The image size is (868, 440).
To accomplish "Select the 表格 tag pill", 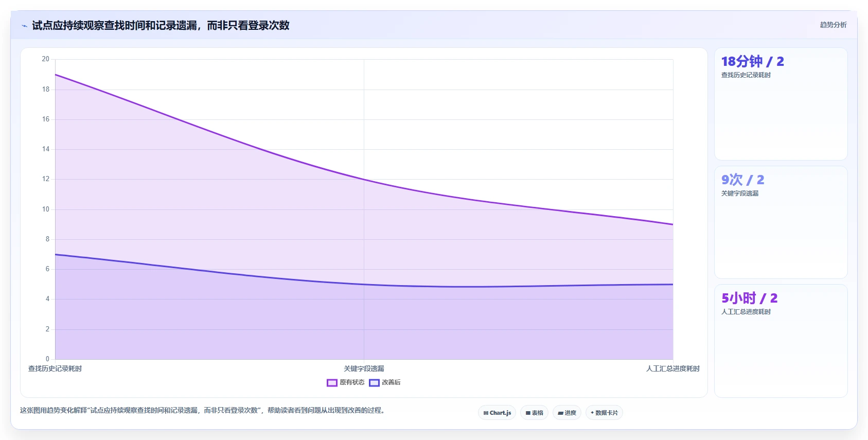I will pyautogui.click(x=534, y=413).
